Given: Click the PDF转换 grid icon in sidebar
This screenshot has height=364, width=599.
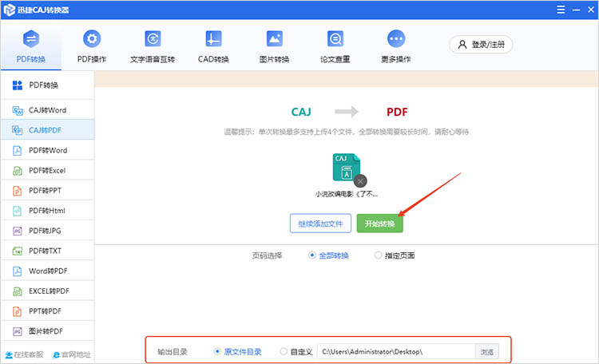Looking at the screenshot, I should (x=18, y=85).
